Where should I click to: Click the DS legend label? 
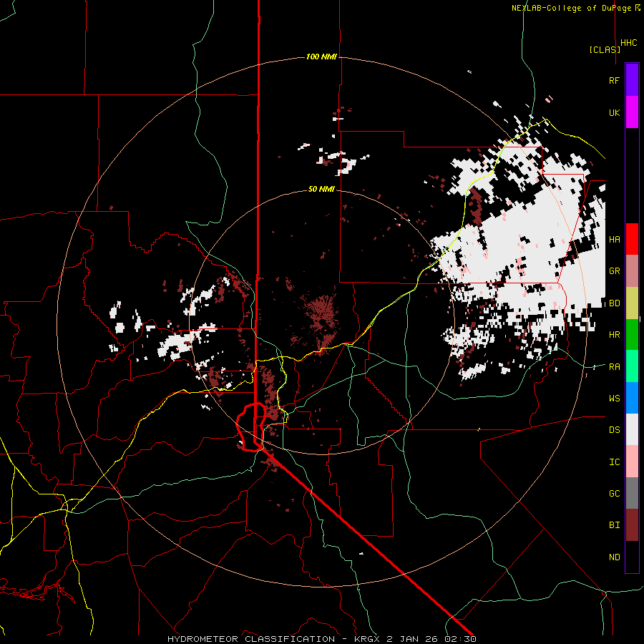point(614,430)
